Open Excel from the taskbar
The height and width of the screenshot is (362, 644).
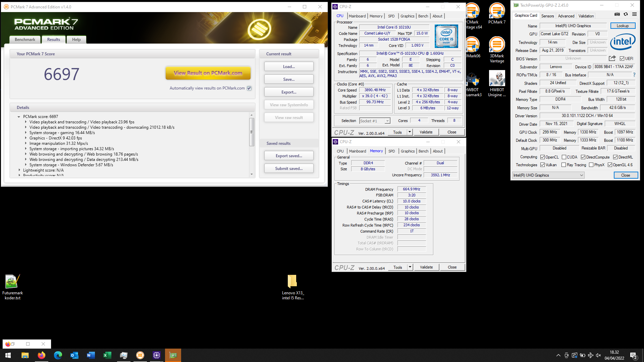pyautogui.click(x=107, y=355)
